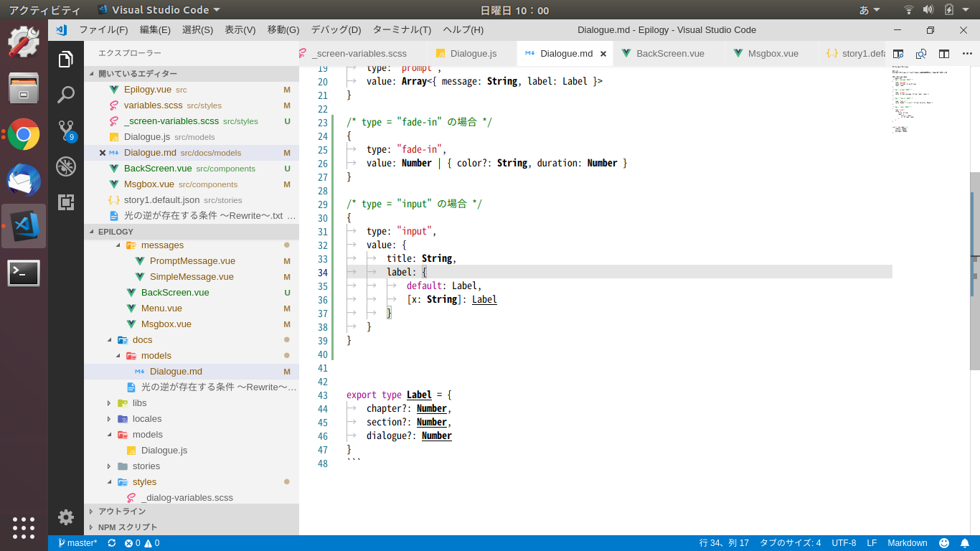Viewport: 980px width, 551px height.
Task: Toggle the Explorer sidebar via files icon
Action: point(66,59)
